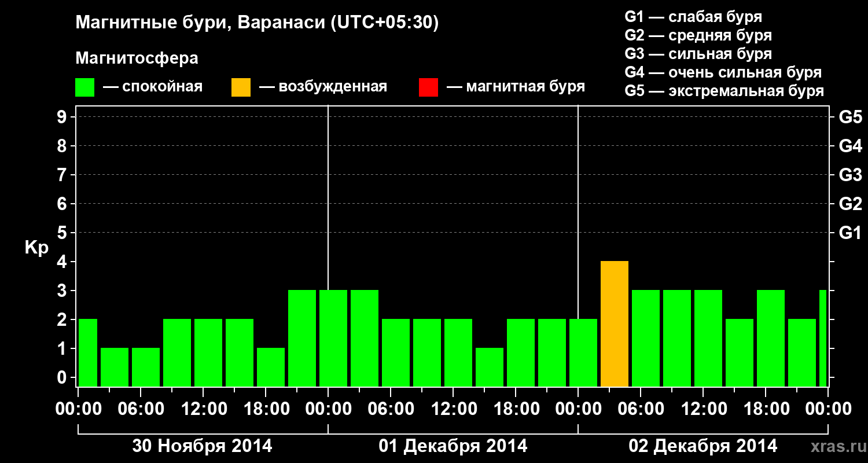868x463 pixels.
Task: Click the green 'спокойная' legend swatch
Action: [84, 87]
